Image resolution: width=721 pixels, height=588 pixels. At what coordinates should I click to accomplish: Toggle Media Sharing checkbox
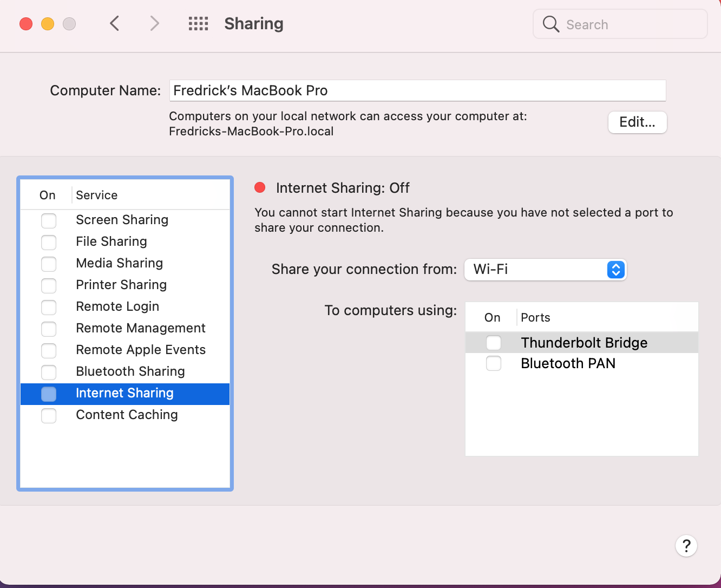49,264
